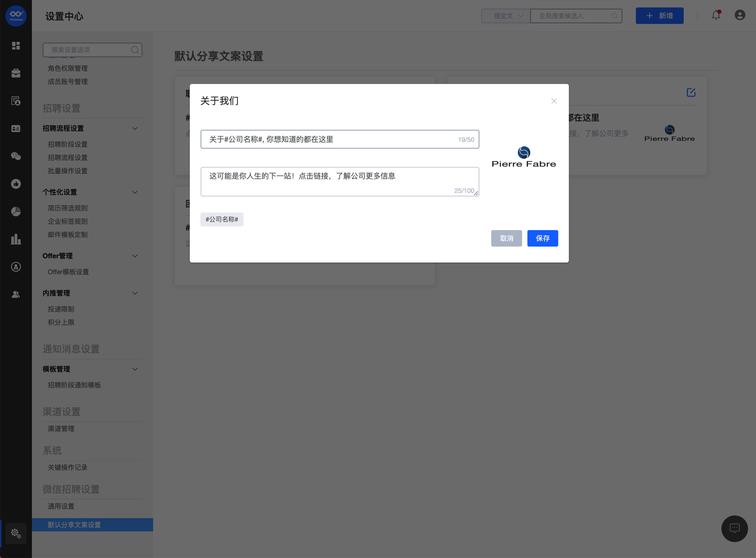Click the edit pencil icon on the card
This screenshot has width=756, height=558.
(691, 92)
